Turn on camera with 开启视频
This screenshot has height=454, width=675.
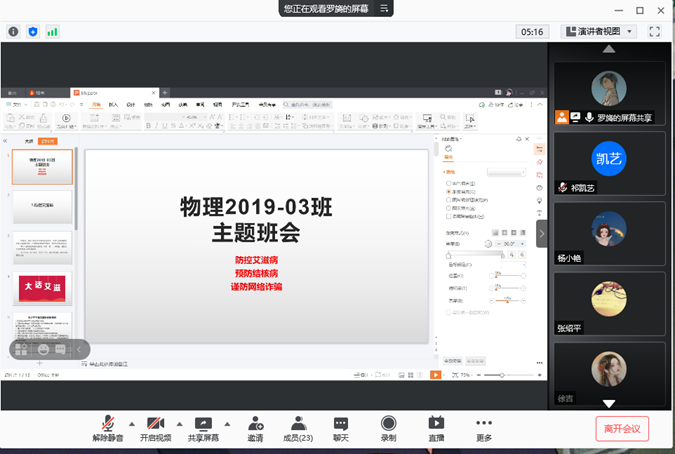coord(155,428)
